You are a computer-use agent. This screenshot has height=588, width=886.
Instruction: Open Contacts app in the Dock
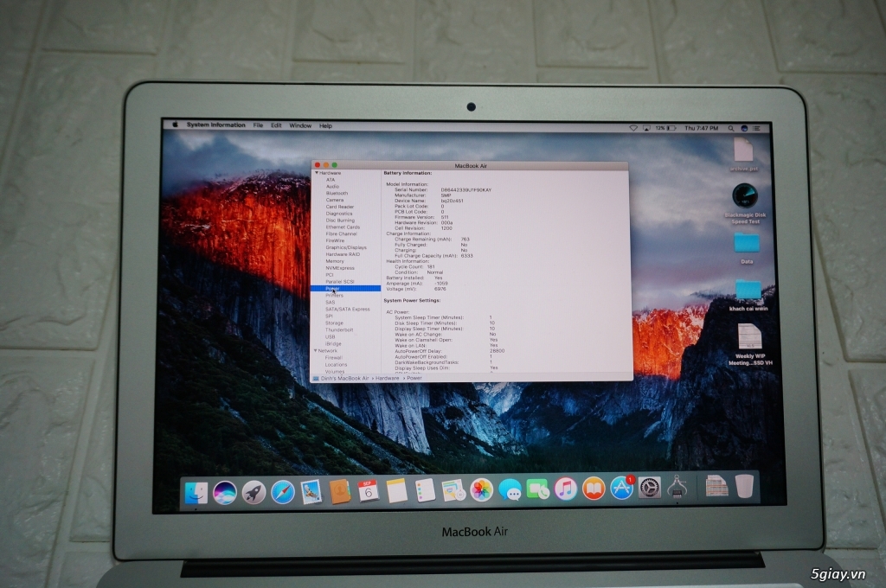point(340,491)
